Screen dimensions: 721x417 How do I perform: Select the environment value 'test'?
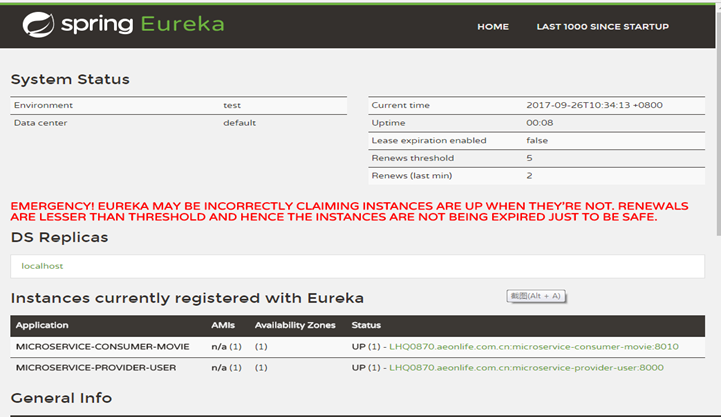point(232,105)
